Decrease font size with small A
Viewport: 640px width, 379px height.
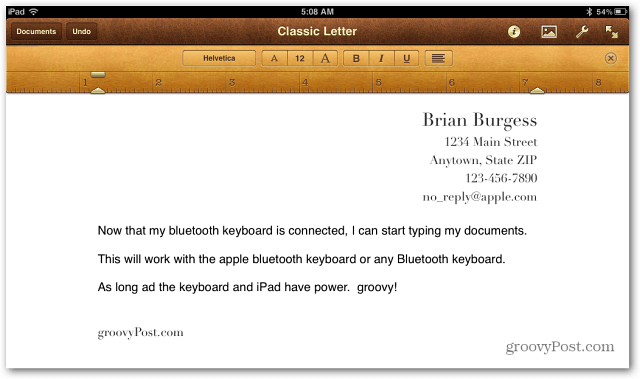[274, 58]
